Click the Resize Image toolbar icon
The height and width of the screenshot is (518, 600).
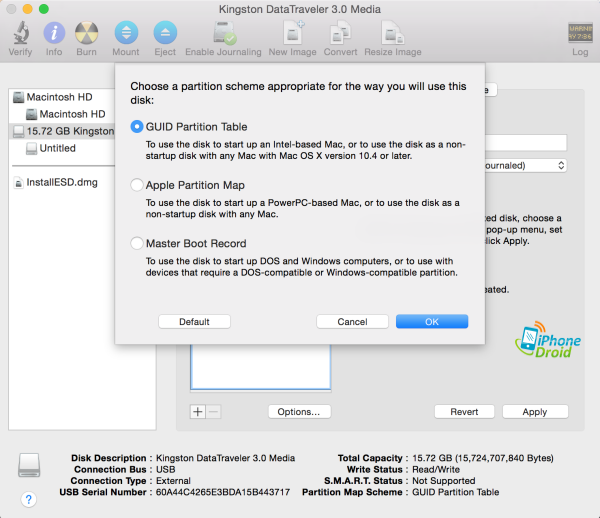pos(393,33)
